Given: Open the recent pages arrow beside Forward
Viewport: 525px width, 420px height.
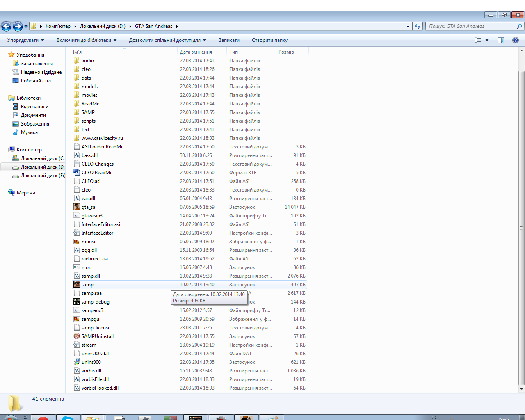Looking at the screenshot, I should tap(26, 27).
